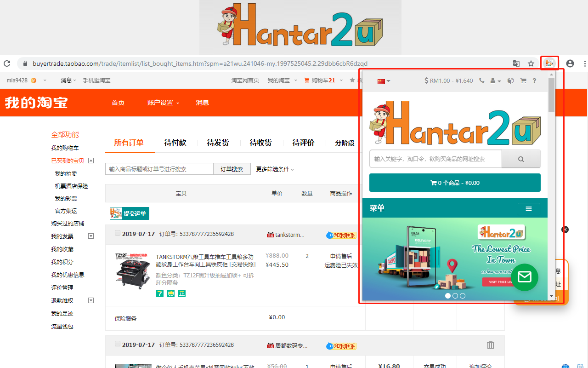Click the Hantar2u logo in the popup

coord(455,122)
